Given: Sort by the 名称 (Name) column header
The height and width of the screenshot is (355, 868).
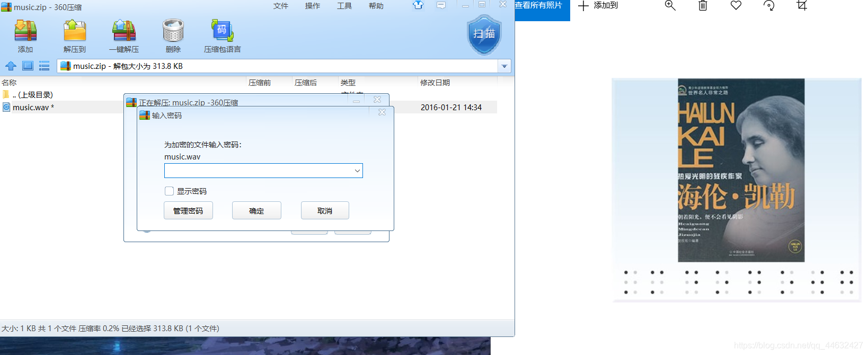Looking at the screenshot, I should (x=10, y=83).
